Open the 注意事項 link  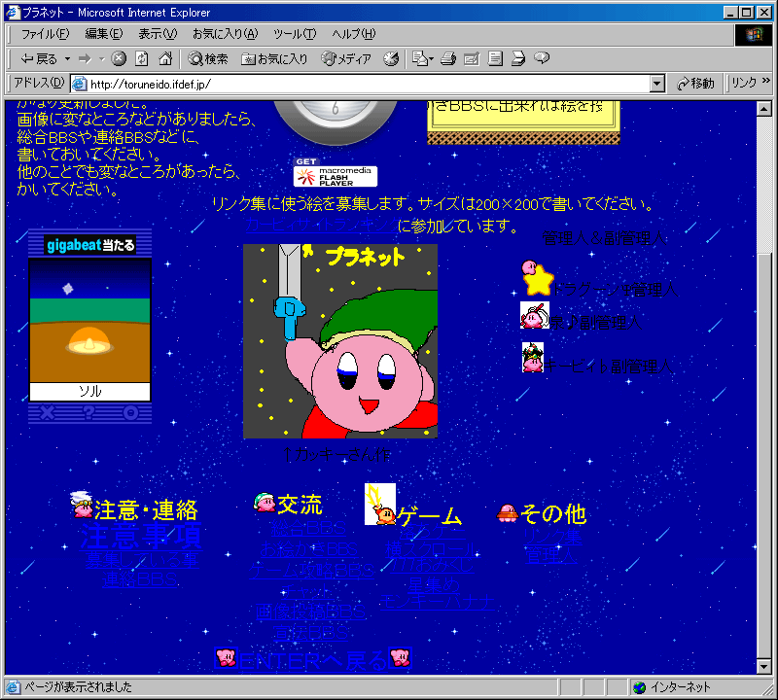[141, 536]
